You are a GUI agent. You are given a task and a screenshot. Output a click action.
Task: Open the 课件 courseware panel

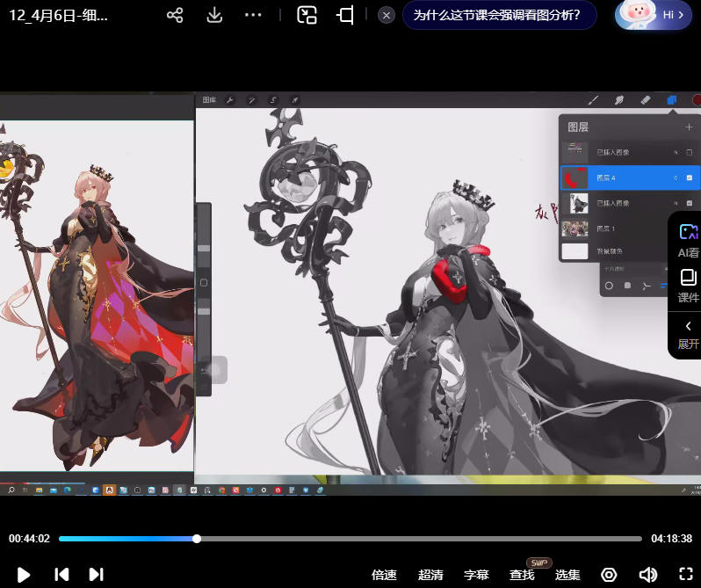coord(688,286)
